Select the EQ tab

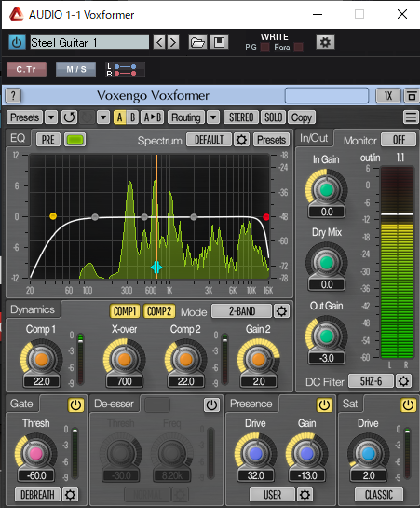pyautogui.click(x=18, y=138)
